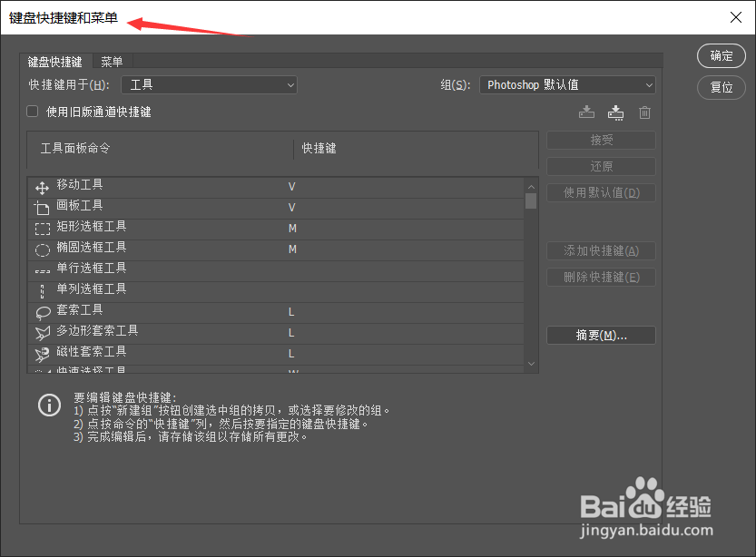Close the 键盘快捷键和菜单 dialog

click(736, 18)
